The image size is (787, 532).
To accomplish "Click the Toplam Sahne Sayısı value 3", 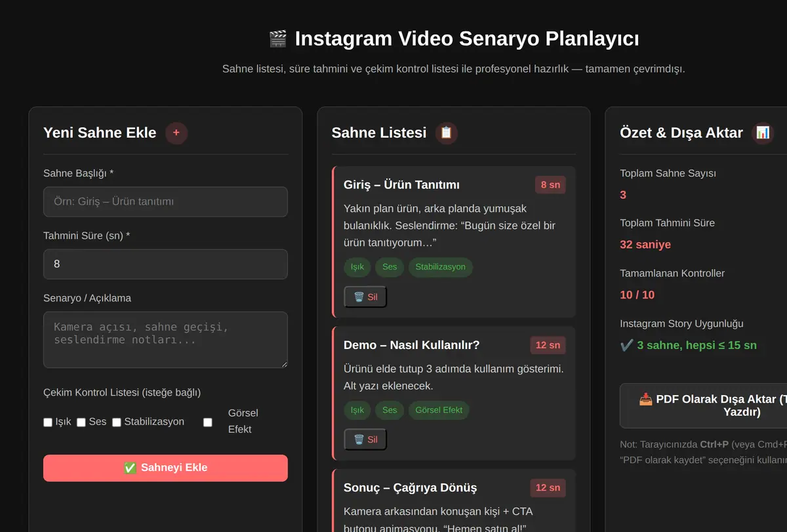I will 623,195.
